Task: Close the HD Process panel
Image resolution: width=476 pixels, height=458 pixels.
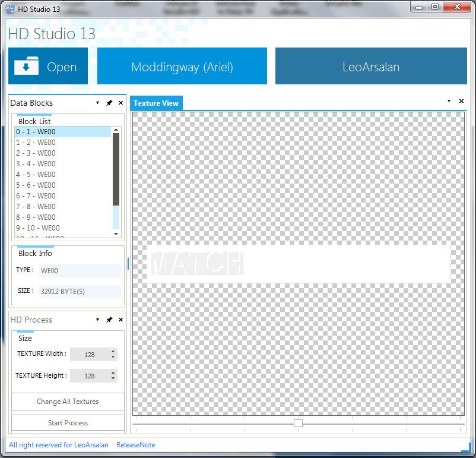Action: (120, 320)
